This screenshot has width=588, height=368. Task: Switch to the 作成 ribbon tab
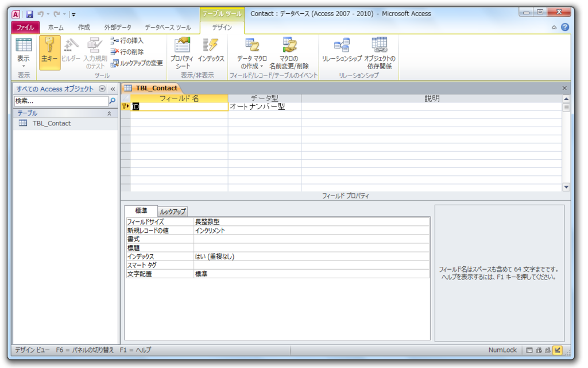[84, 28]
